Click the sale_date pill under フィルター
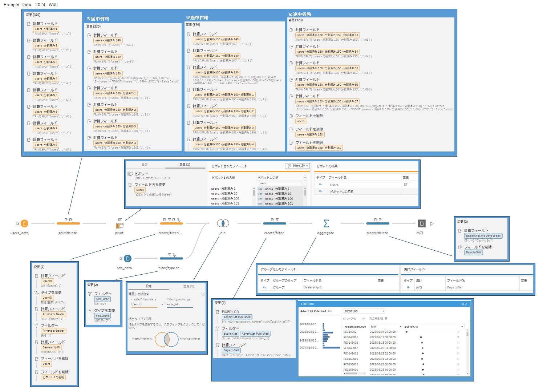Image resolution: width=539 pixels, height=392 pixels. click(102, 299)
